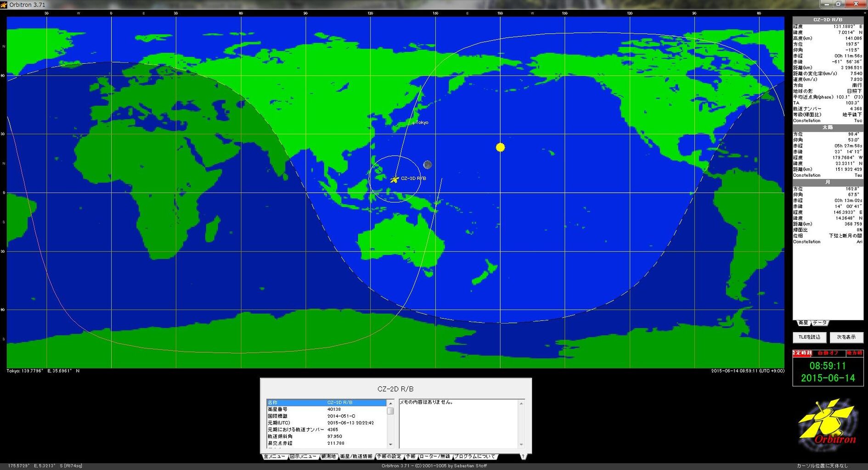868x470 pixels.
Task: Select the 衛星番号 40138 row
Action: (327, 409)
